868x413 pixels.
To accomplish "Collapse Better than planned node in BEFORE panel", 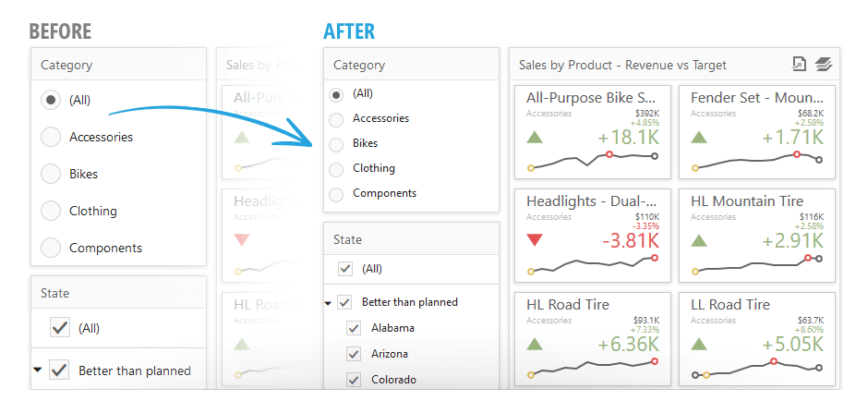I will [x=38, y=370].
